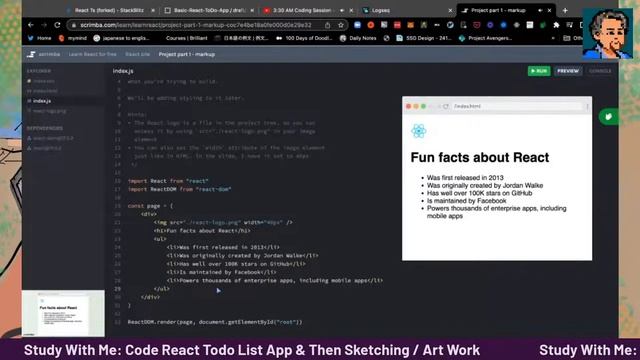640x360 pixels.
Task: Click the globe bookmark icon
Action: coord(387,38)
